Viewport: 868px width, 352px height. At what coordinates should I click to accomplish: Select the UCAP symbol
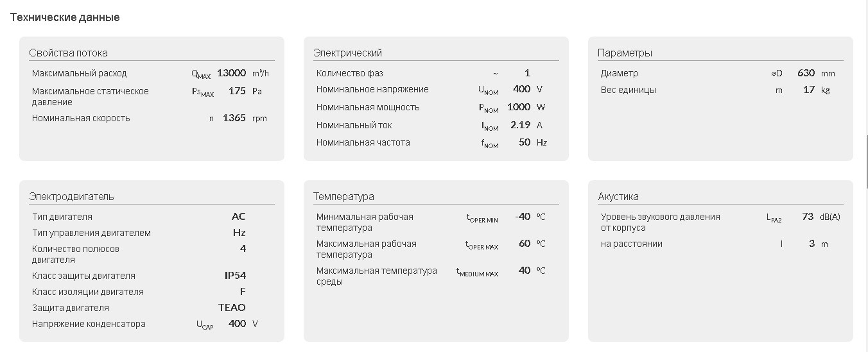coord(205,325)
